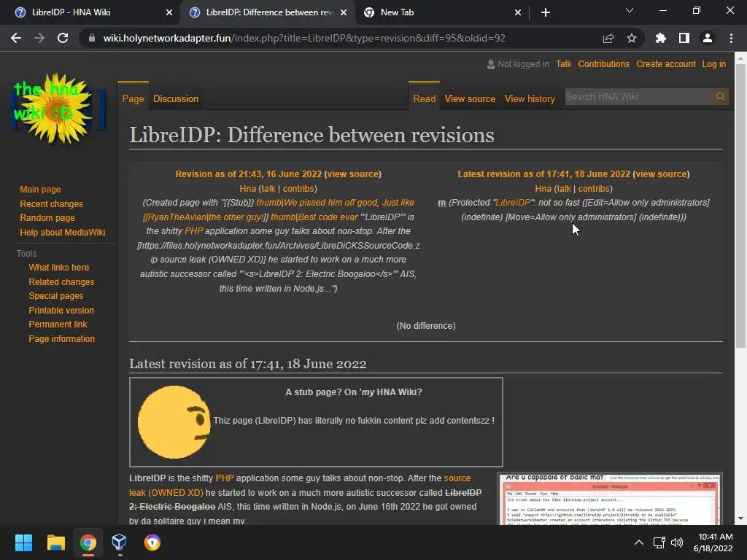Open the Contributions link

coord(603,64)
